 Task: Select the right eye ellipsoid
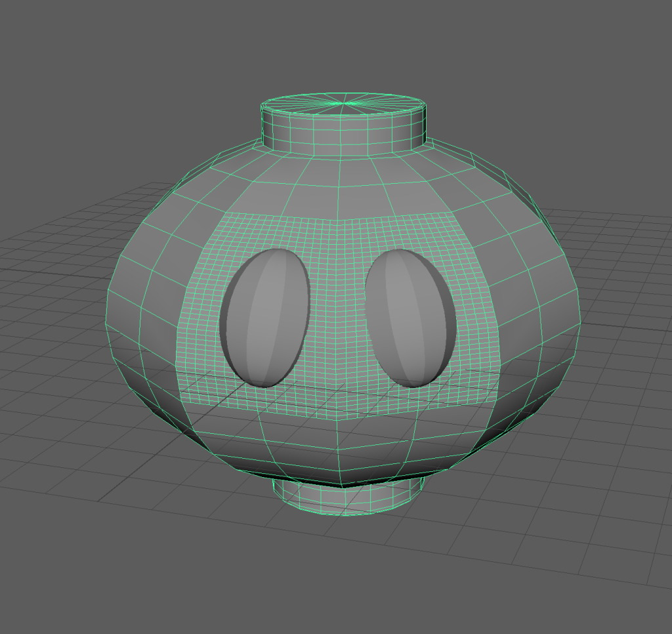pos(410,318)
